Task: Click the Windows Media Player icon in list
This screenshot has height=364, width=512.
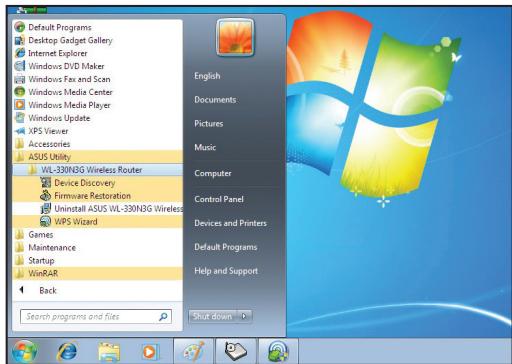Action: (20, 105)
